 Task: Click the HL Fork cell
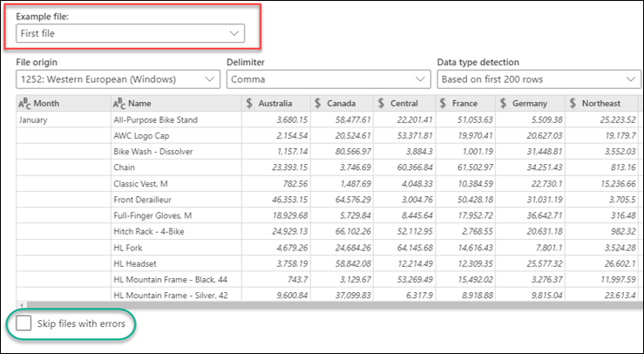coord(176,248)
